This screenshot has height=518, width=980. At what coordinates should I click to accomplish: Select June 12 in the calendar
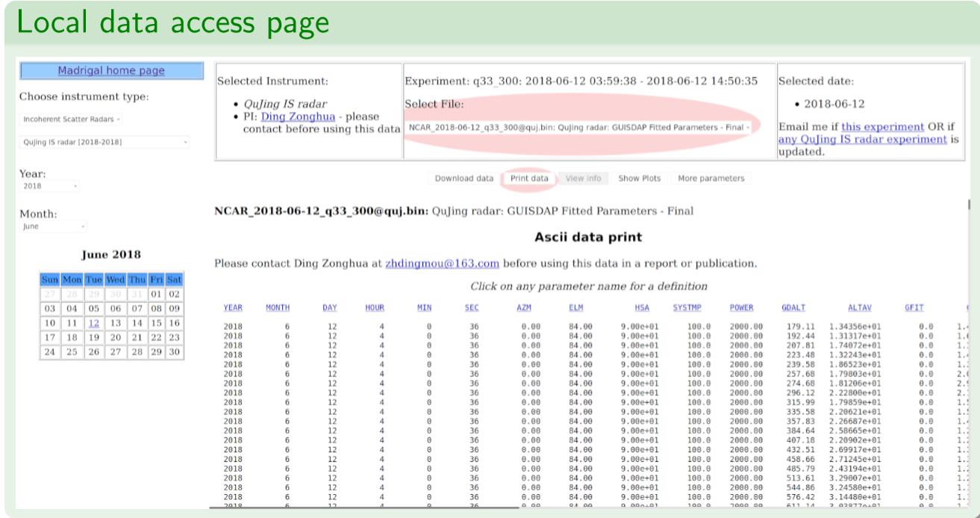pos(94,323)
